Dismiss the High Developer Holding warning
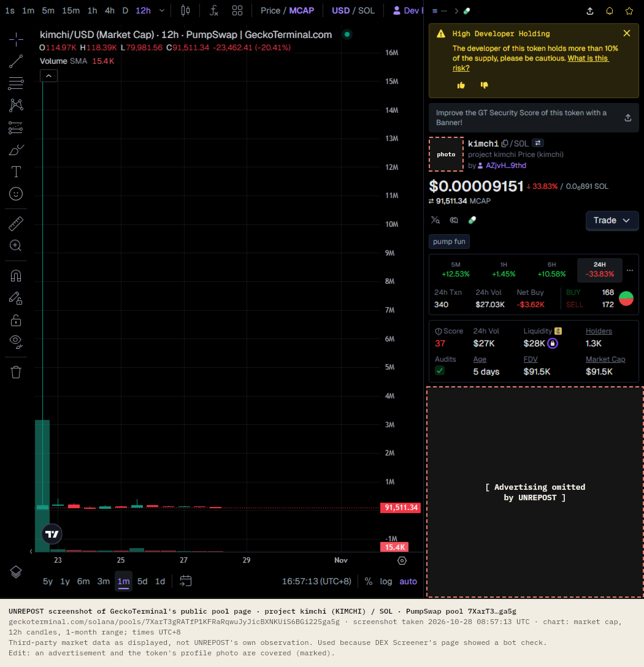644x667 pixels. click(x=627, y=33)
